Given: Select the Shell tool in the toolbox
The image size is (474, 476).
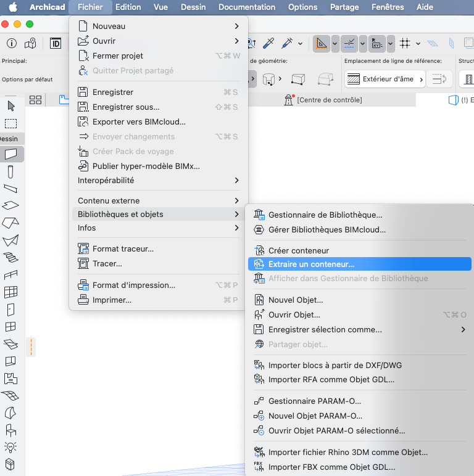Looking at the screenshot, I should (10, 240).
